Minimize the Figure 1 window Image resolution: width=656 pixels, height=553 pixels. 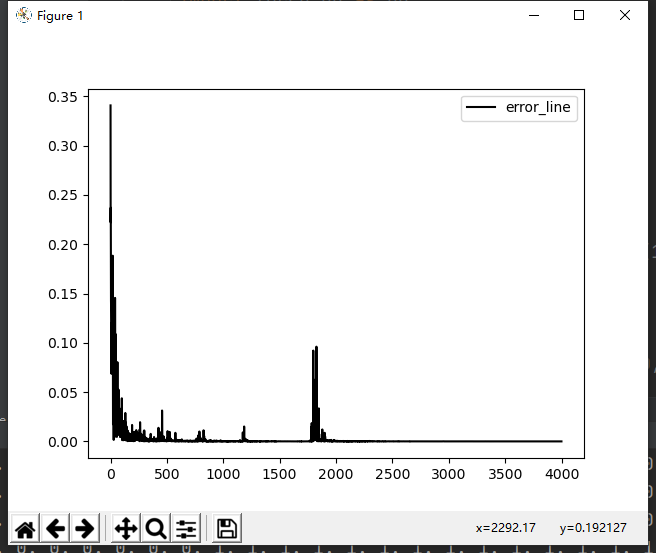pos(534,15)
